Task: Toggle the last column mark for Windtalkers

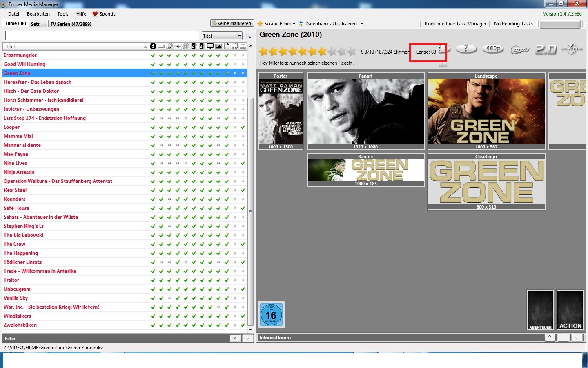Action: click(x=243, y=316)
